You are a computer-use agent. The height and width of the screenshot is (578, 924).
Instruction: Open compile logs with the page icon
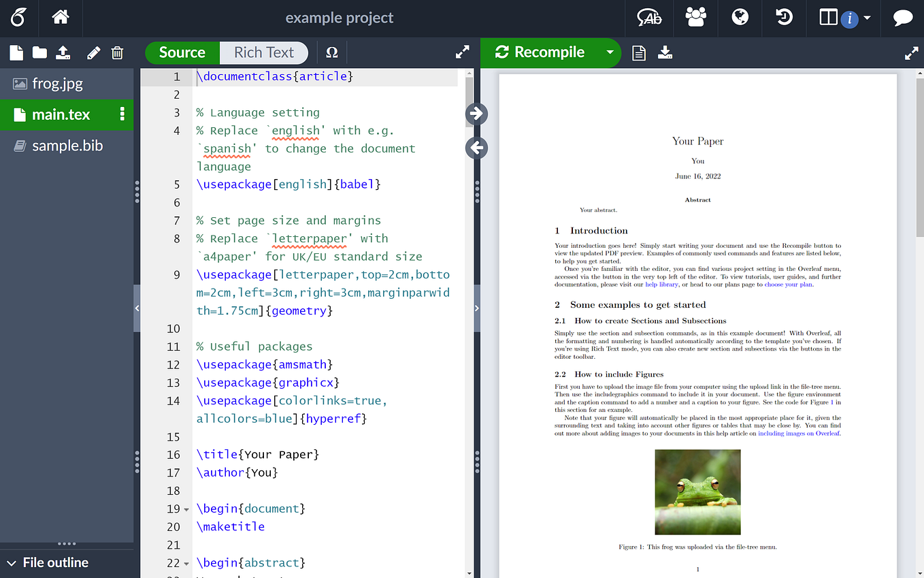pyautogui.click(x=638, y=52)
